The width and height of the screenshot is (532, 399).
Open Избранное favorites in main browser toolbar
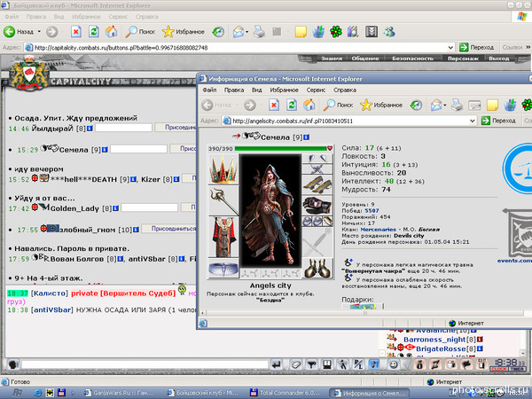point(184,32)
